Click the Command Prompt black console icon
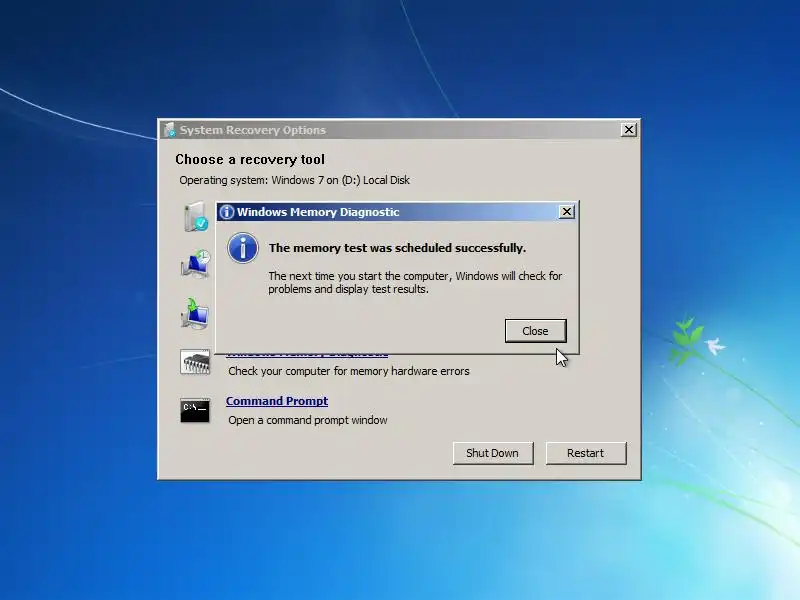800x600 pixels. (195, 410)
